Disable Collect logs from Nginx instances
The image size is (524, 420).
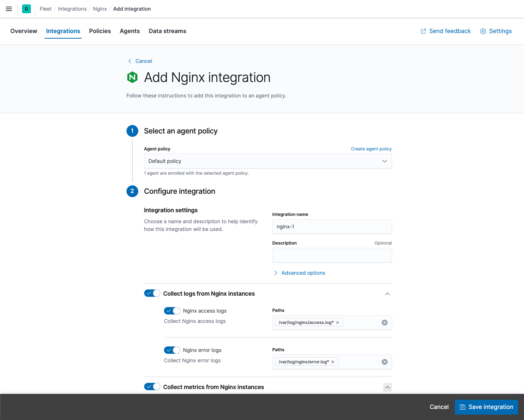click(x=152, y=293)
